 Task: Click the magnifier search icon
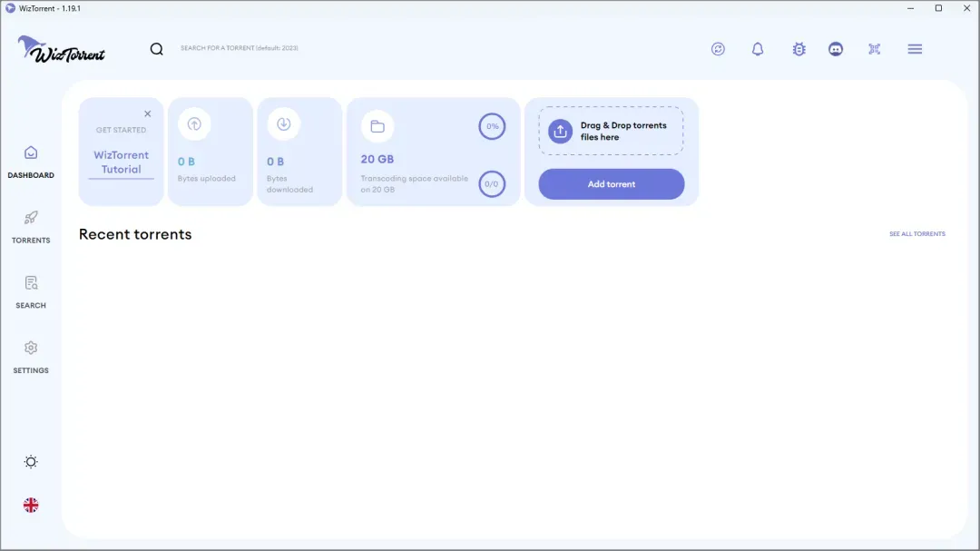(156, 49)
